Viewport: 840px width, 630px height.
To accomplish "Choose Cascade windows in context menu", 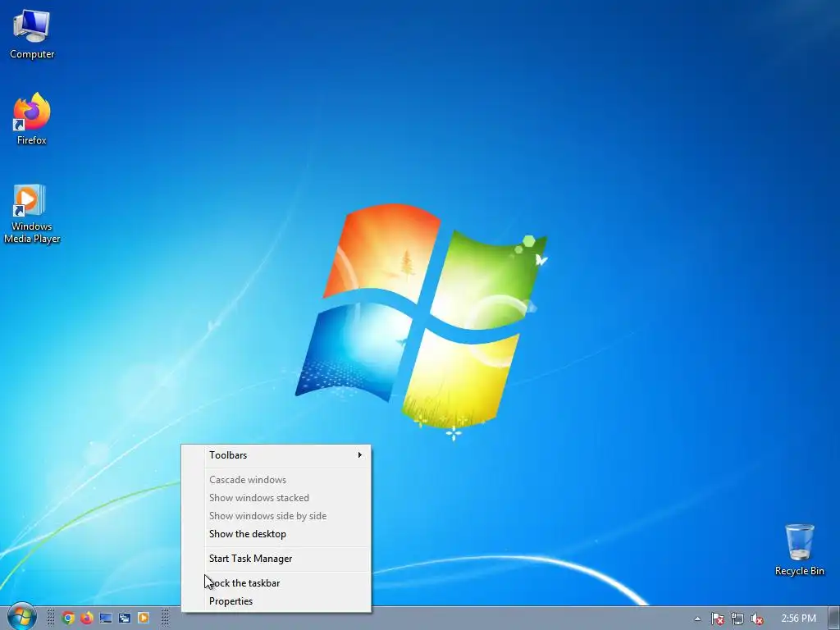I will pos(276,480).
